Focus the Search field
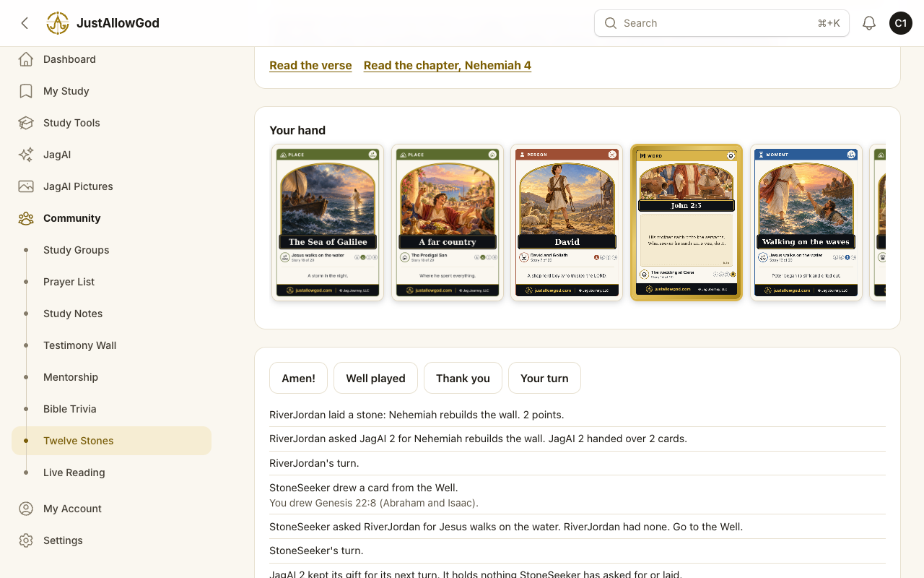924x578 pixels. point(722,23)
